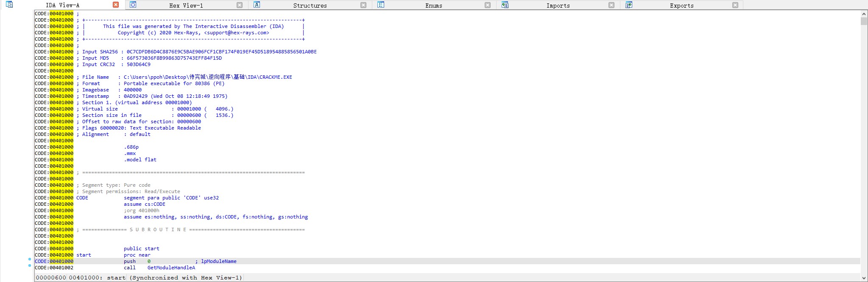Click the 'assume cs:CODE' line
This screenshot has height=282, width=868.
(x=145, y=204)
